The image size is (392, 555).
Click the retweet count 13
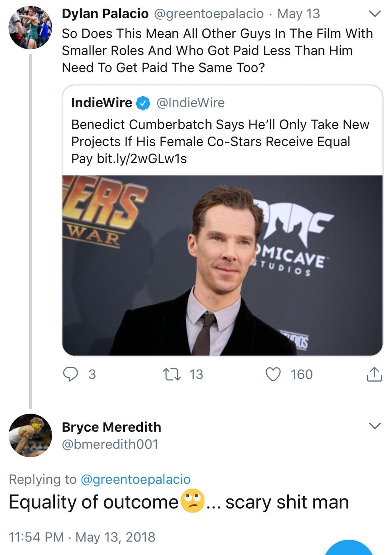point(196,374)
